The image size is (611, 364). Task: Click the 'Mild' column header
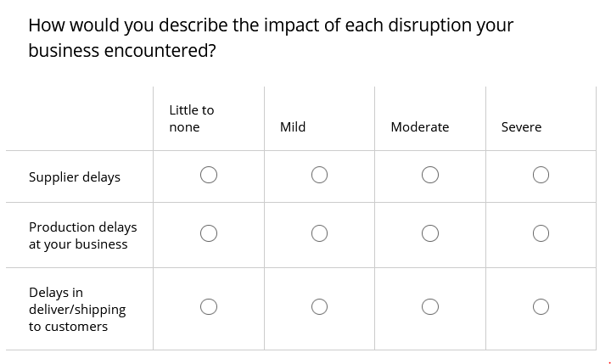[x=293, y=127]
